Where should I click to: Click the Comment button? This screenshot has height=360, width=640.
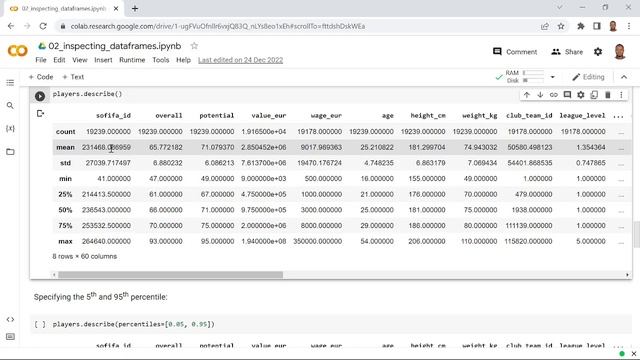[515, 52]
